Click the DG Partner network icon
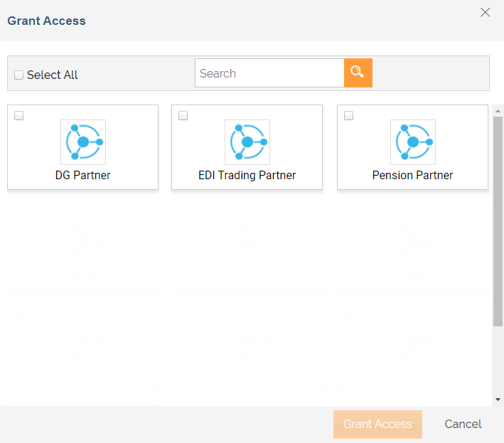Image resolution: width=504 pixels, height=443 pixels. click(83, 142)
